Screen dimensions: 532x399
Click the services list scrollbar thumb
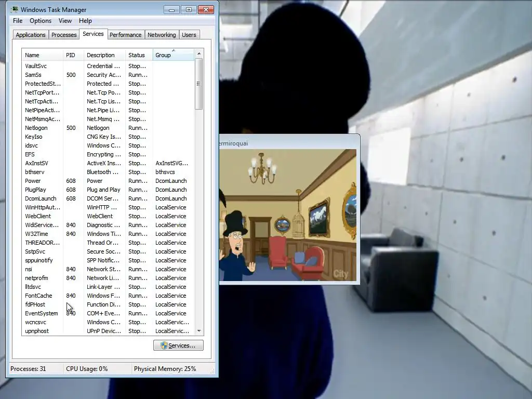pos(199,84)
